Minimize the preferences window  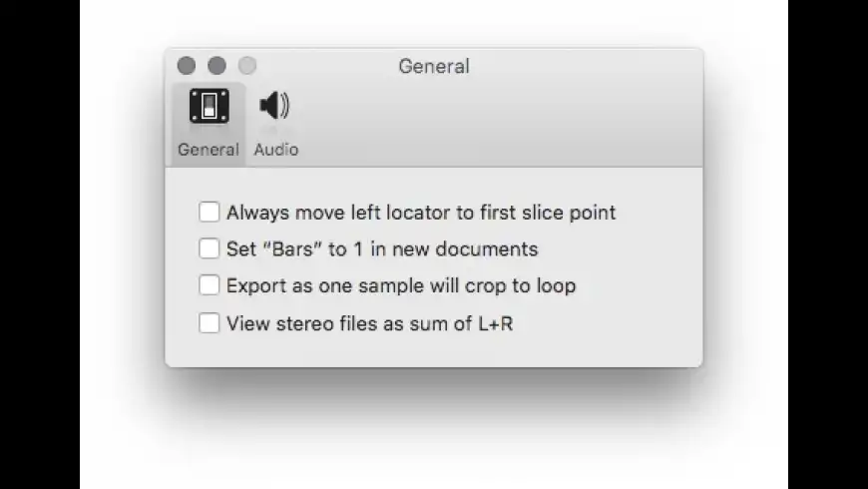click(217, 67)
